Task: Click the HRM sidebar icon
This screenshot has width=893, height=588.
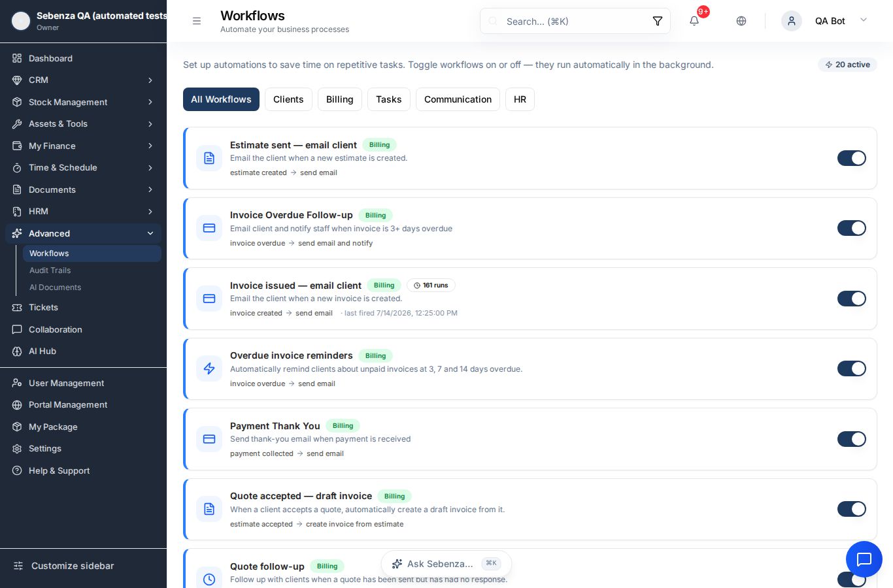Action: point(17,211)
